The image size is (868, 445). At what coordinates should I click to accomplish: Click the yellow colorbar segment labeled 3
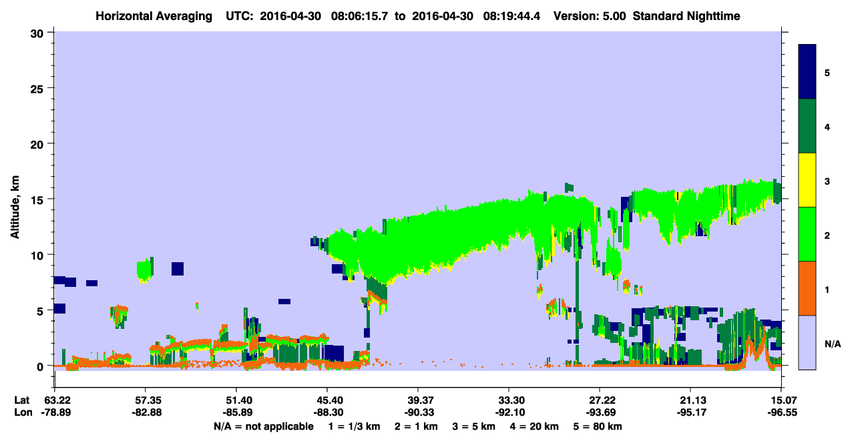[807, 179]
